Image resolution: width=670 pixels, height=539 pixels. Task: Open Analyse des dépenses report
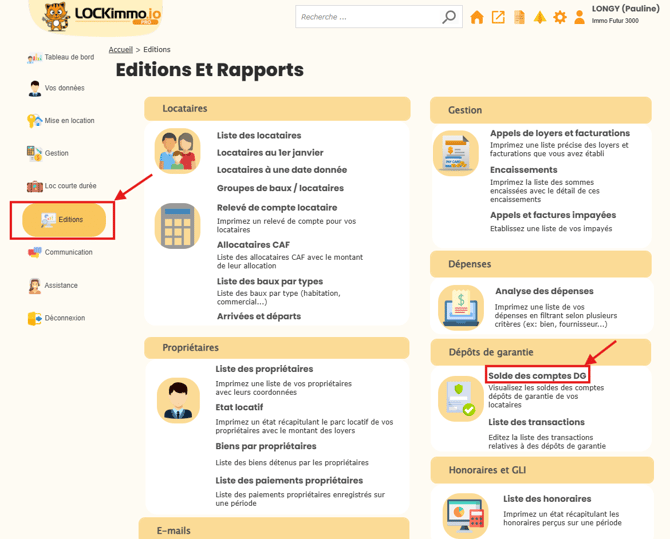[544, 291]
